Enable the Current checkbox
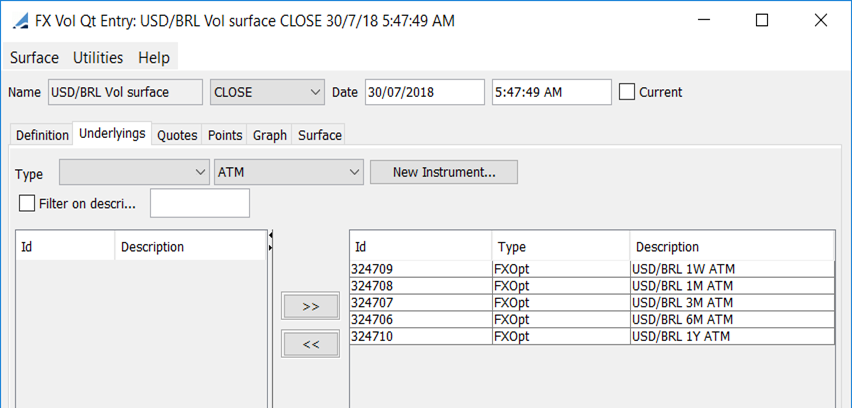 (x=627, y=92)
